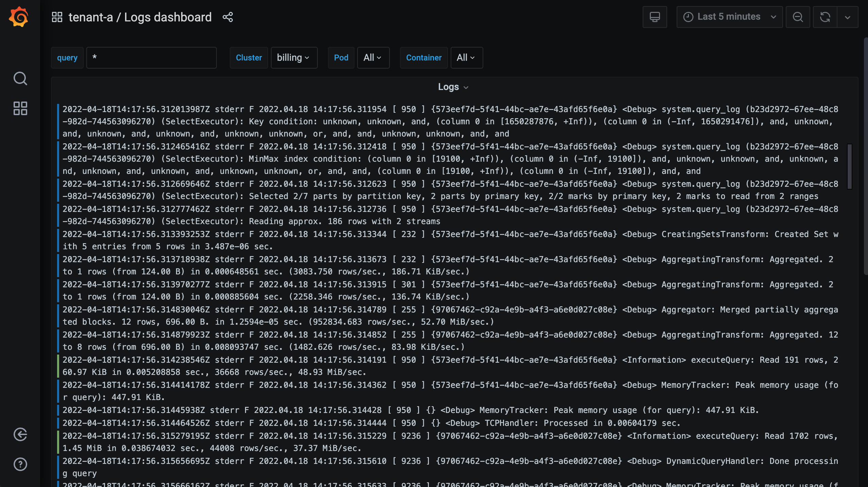Open the Last 5 minutes time picker
The width and height of the screenshot is (868, 487).
tap(729, 17)
